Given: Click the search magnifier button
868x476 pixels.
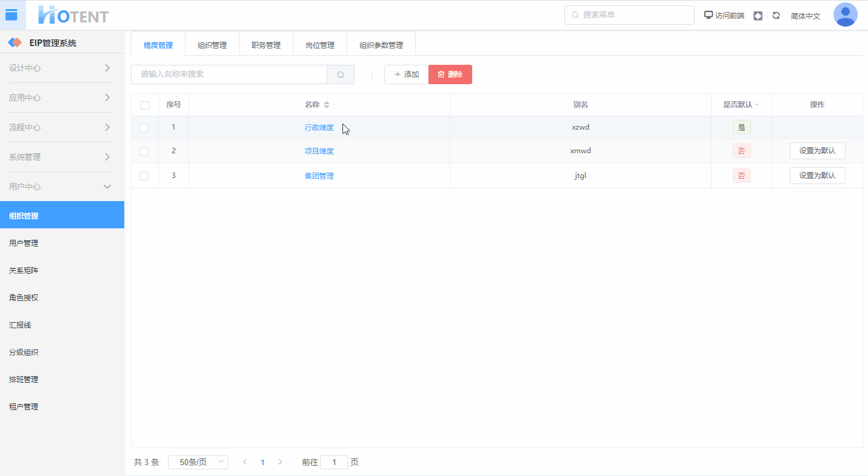Looking at the screenshot, I should click(341, 74).
